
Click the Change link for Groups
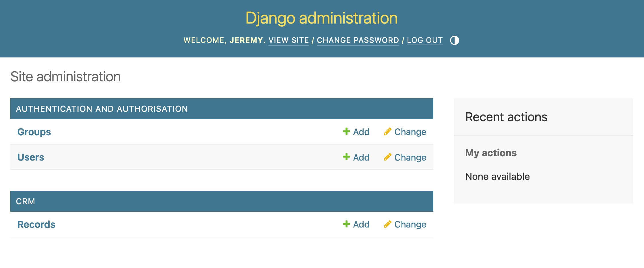(410, 132)
